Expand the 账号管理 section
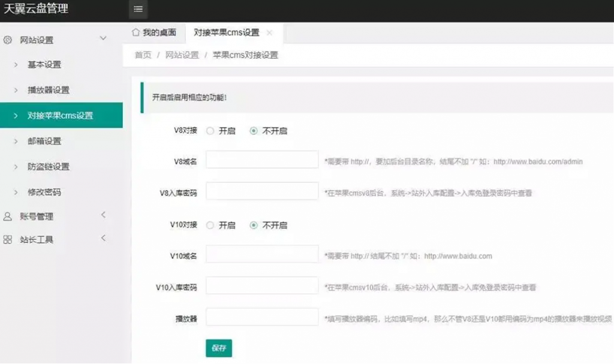 pyautogui.click(x=103, y=215)
